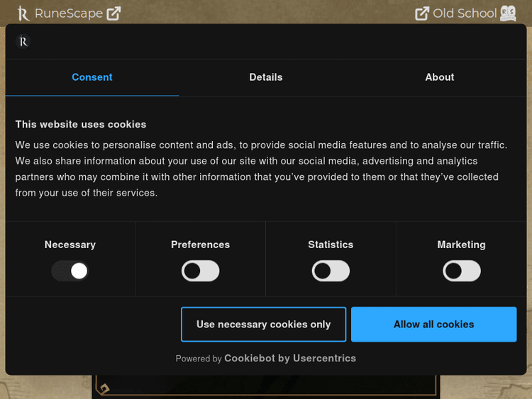Click the Marketing category label

(x=461, y=245)
